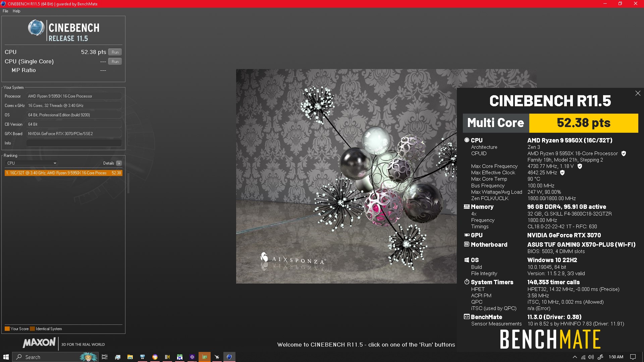This screenshot has height=362, width=644.
Task: Click the Motherboard icon in BenchMate panel
Action: (x=467, y=244)
